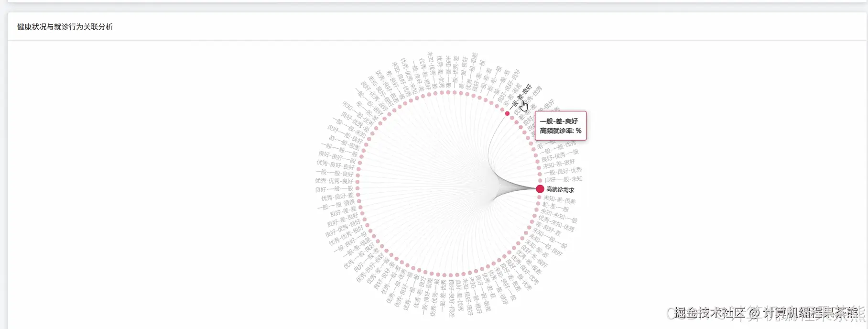Select the 良好-良好-一般 label
Image resolution: width=868 pixels, height=329 pixels.
click(337, 156)
